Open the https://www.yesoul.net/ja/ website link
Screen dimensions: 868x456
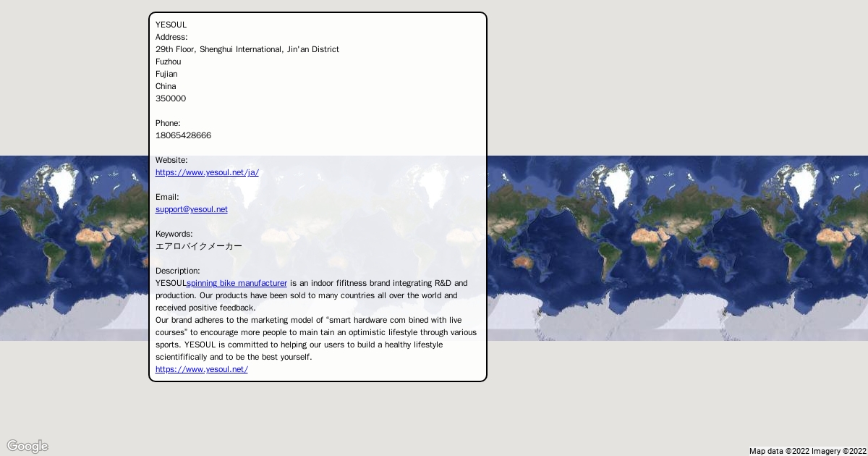click(207, 172)
